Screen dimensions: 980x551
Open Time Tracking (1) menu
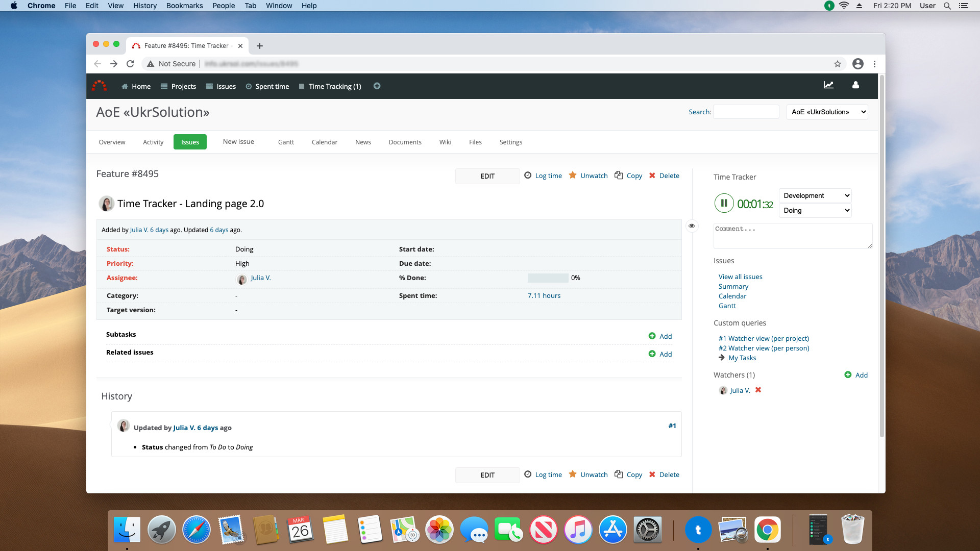pos(330,86)
